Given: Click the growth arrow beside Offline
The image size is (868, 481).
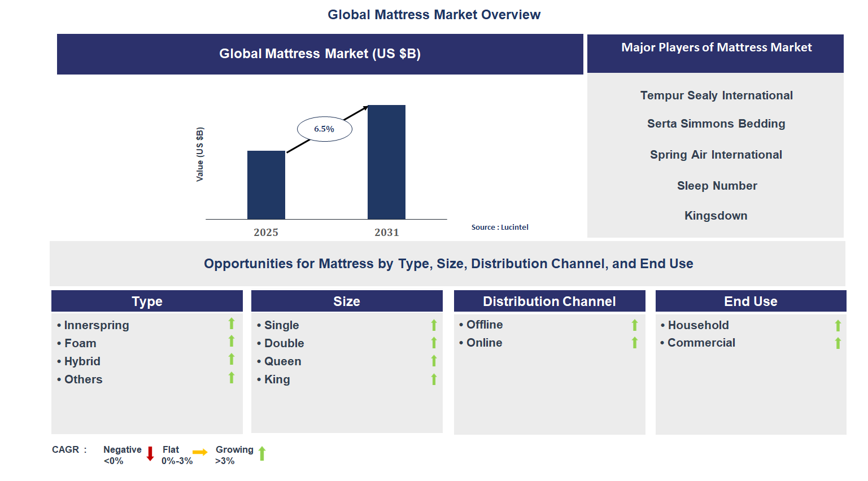Looking at the screenshot, I should point(635,324).
